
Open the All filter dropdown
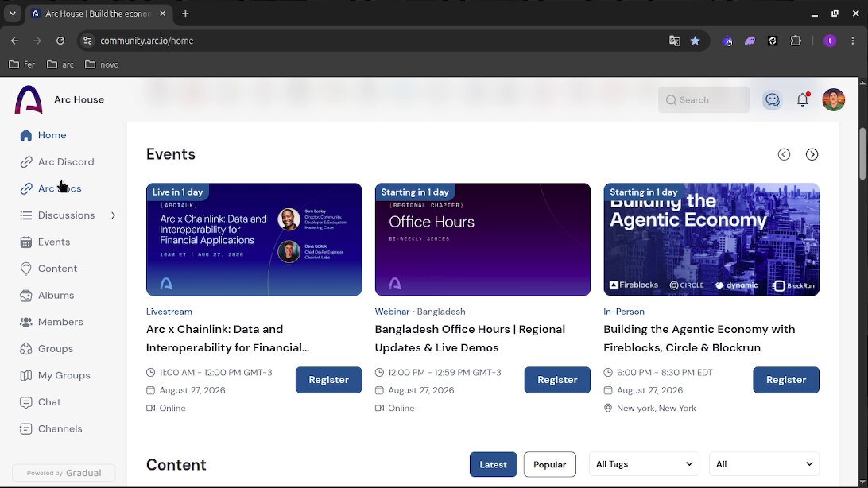(x=764, y=464)
